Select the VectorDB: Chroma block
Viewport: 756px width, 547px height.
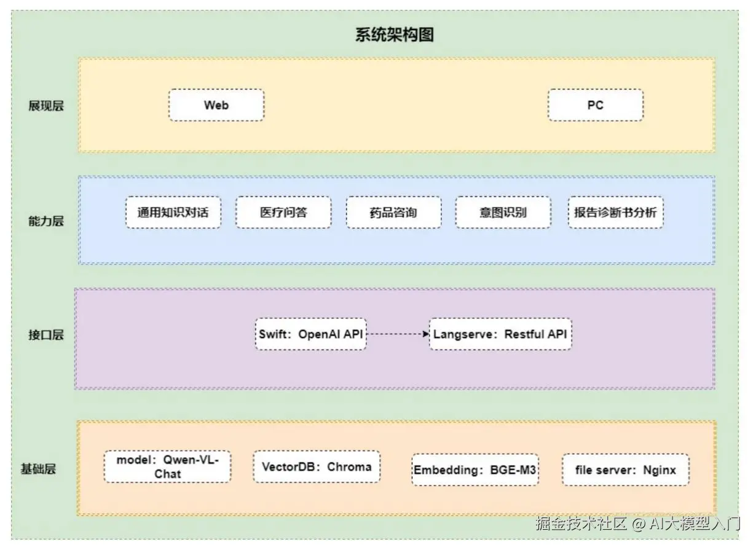click(x=317, y=467)
